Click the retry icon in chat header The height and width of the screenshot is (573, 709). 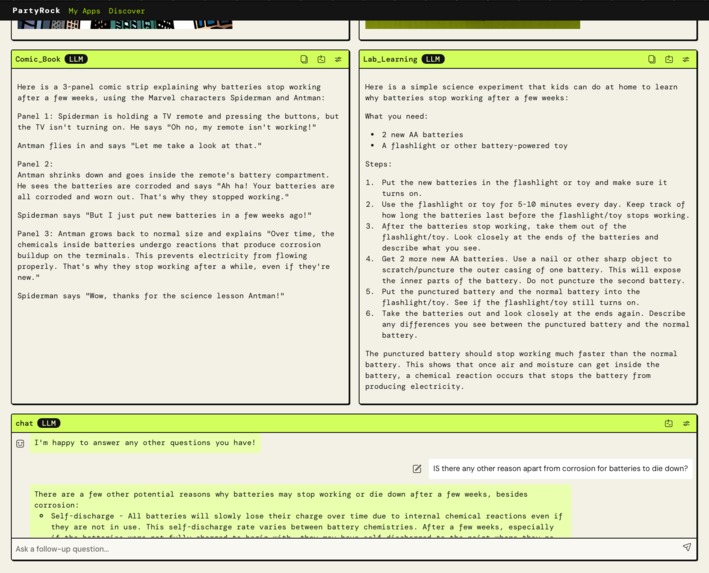click(669, 423)
